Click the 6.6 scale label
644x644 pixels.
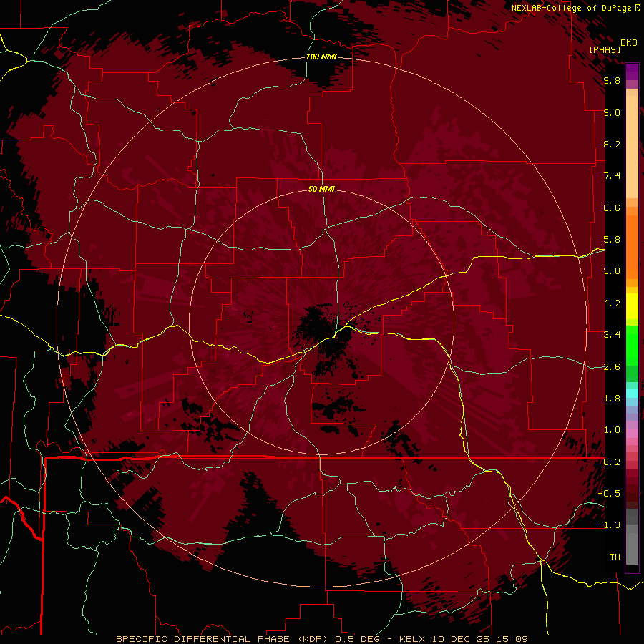coord(612,208)
